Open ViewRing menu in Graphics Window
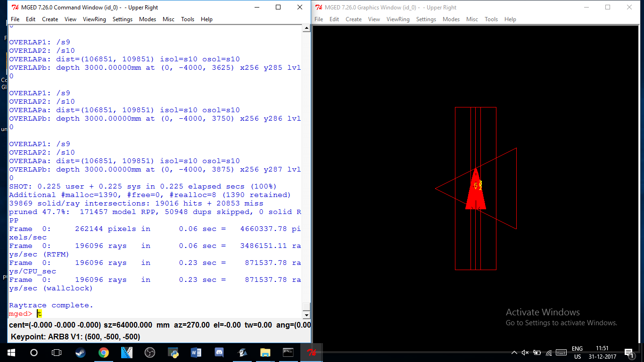 398,19
